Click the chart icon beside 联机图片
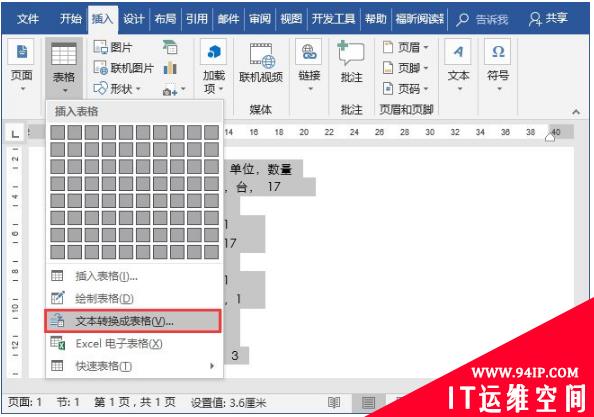Image resolution: width=594 pixels, height=417 pixels. click(x=170, y=68)
